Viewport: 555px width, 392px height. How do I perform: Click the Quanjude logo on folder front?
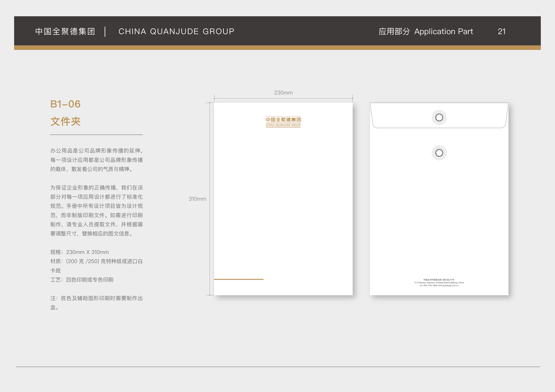coord(283,122)
